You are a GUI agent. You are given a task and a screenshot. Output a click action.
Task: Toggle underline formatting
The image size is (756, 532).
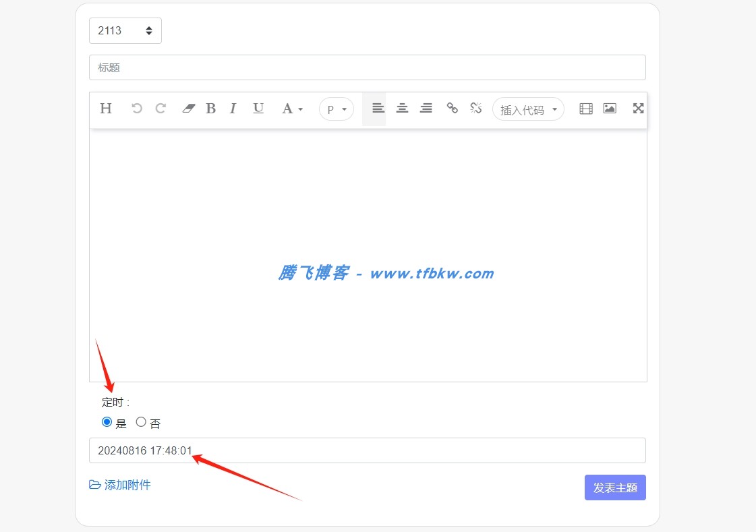pos(258,109)
